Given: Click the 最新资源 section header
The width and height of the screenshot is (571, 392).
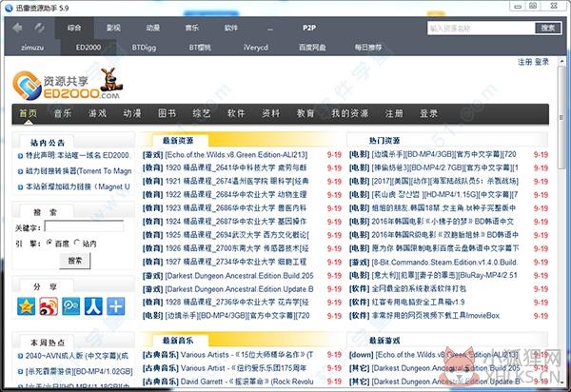Looking at the screenshot, I should click(178, 141).
